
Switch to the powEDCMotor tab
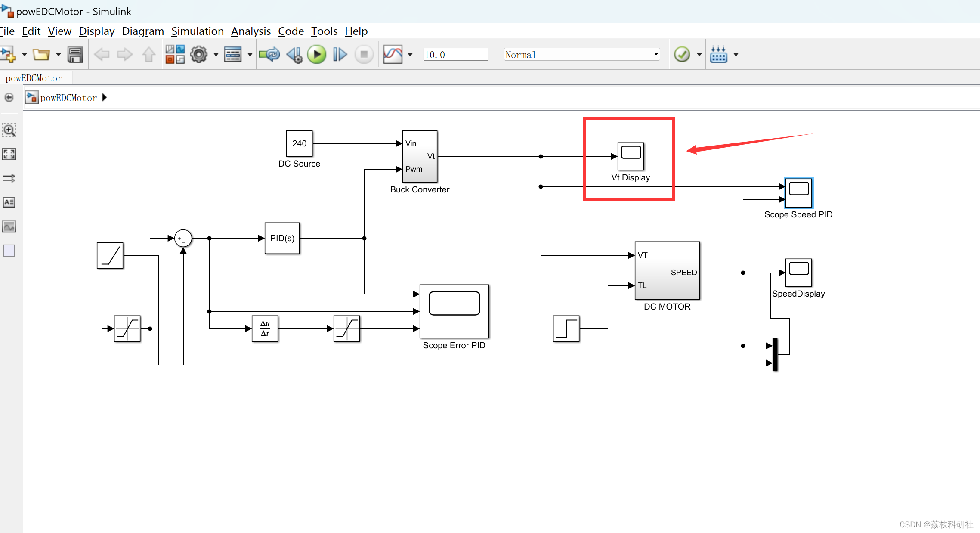click(34, 78)
